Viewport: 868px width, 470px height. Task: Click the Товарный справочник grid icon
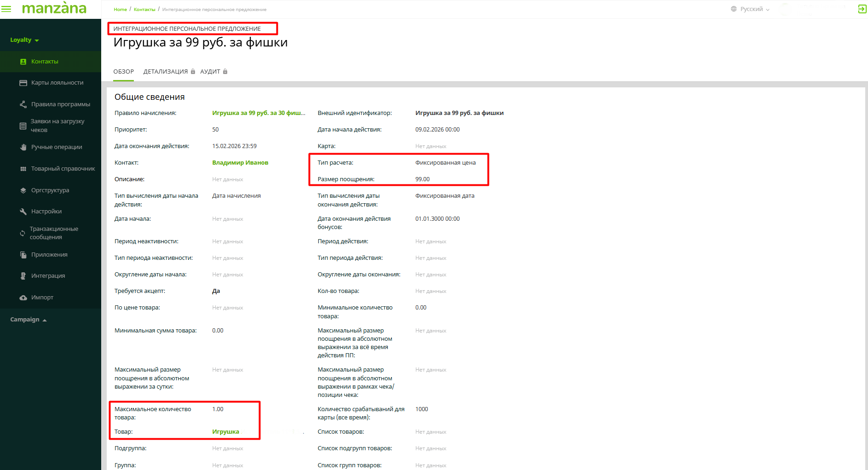click(23, 169)
